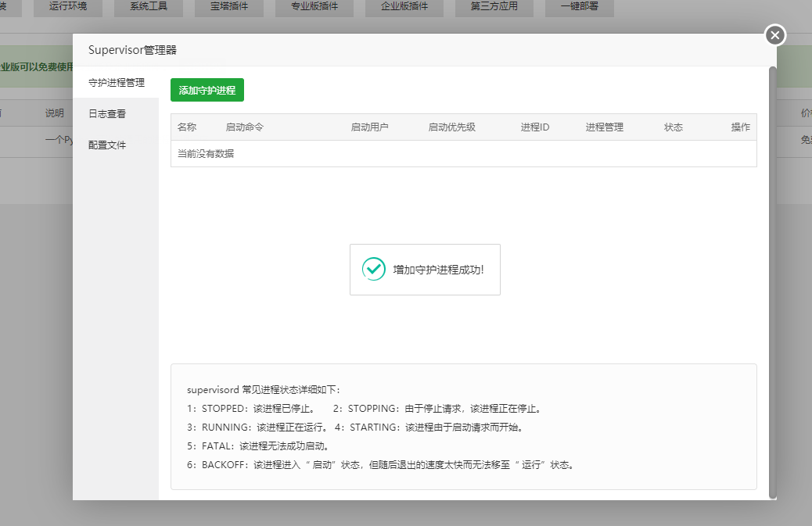Select the 守护进程管理 daemon management tab
This screenshot has height=526, width=812.
(117, 81)
